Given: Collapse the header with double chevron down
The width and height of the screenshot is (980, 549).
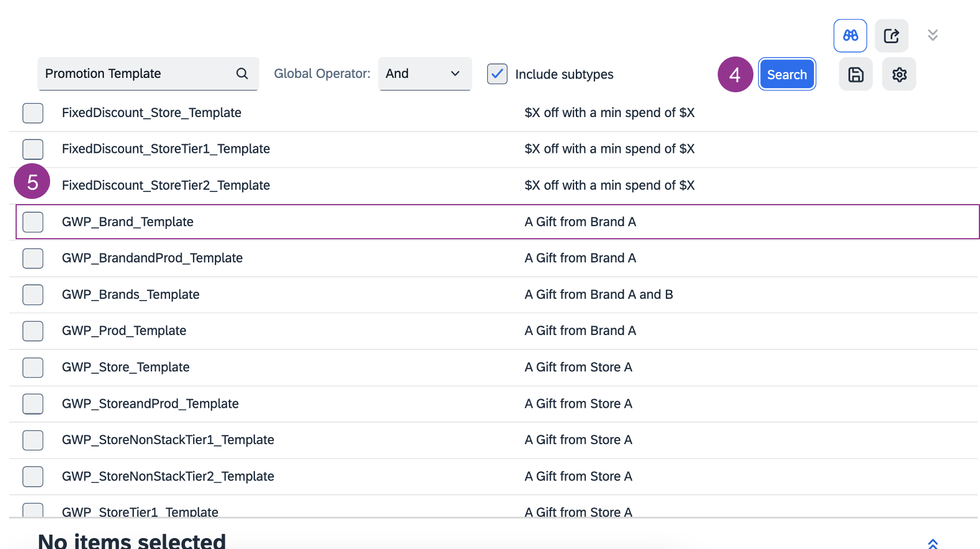Looking at the screenshot, I should [x=932, y=35].
